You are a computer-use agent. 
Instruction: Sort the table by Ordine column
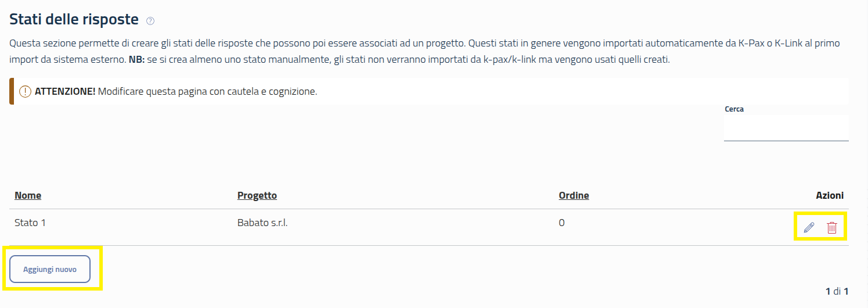(574, 195)
